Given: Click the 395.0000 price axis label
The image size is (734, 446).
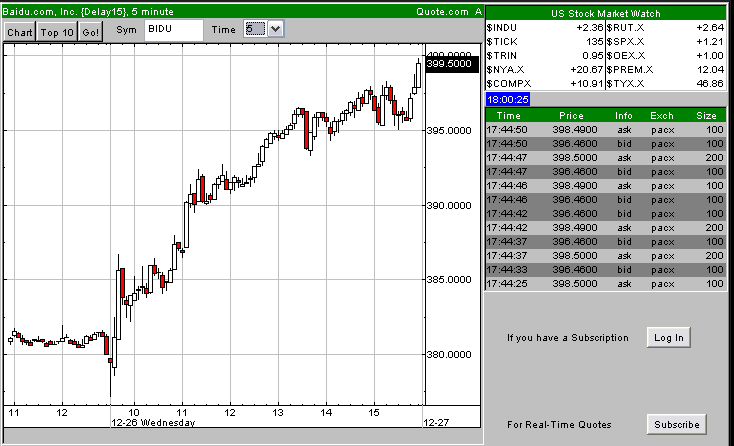Looking at the screenshot, I should click(x=449, y=131).
